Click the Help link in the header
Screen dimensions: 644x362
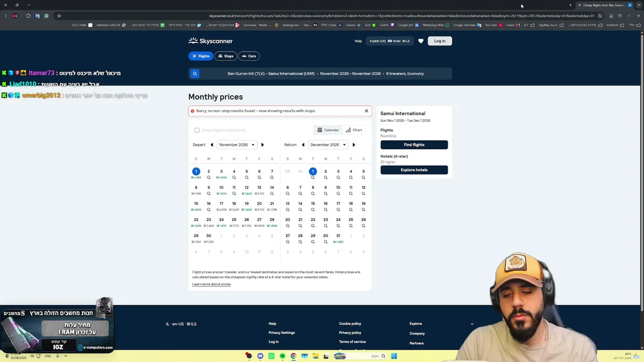click(358, 41)
